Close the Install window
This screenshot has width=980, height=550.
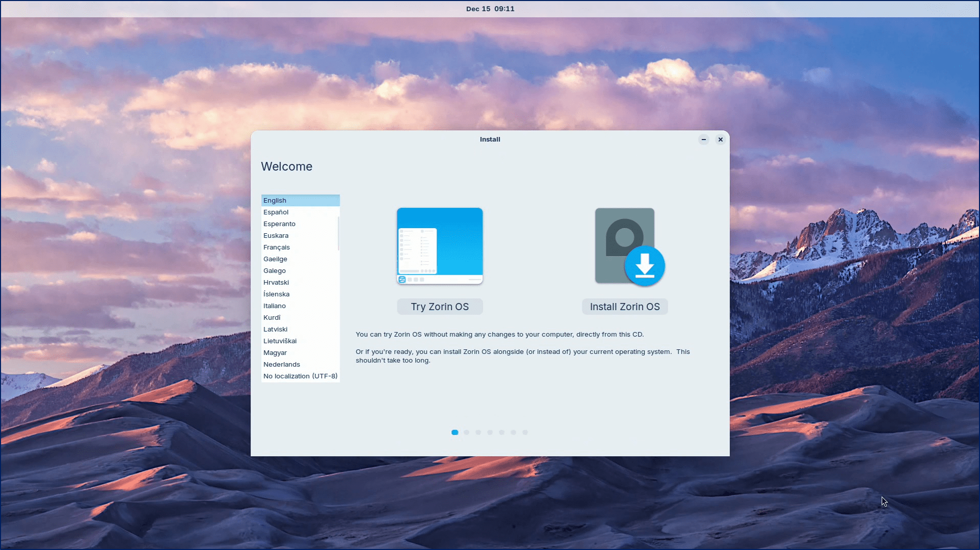tap(720, 140)
